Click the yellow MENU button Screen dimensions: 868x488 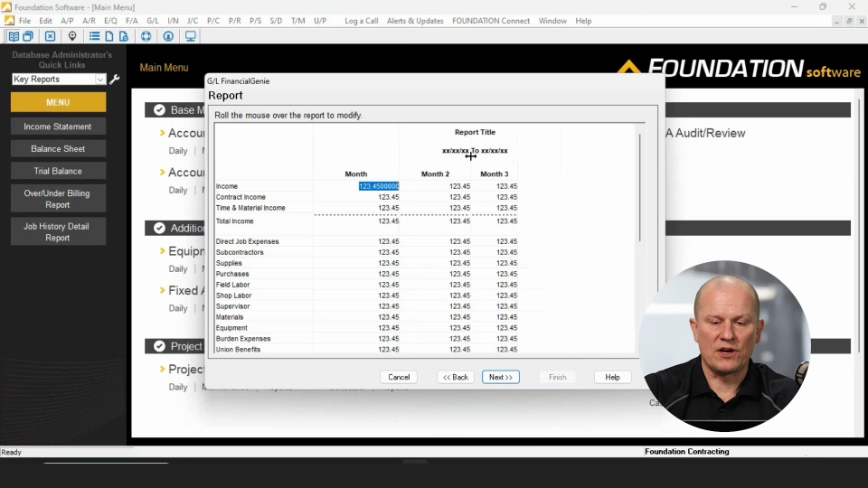(58, 102)
